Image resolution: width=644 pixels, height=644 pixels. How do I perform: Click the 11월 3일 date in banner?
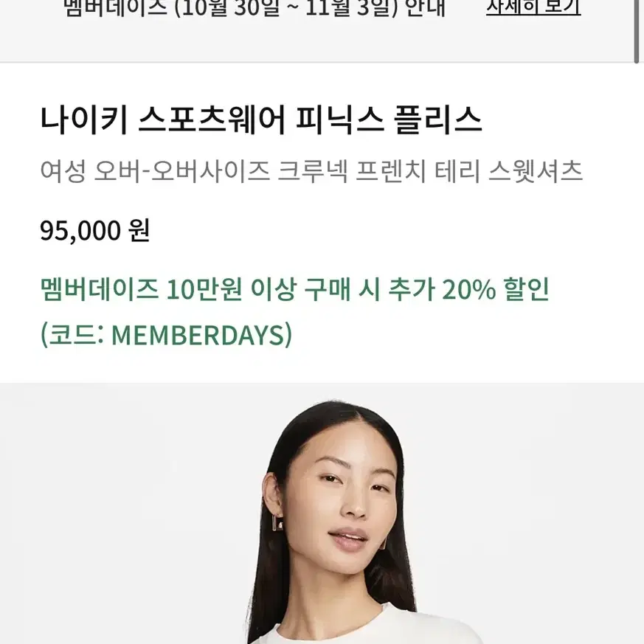349,8
